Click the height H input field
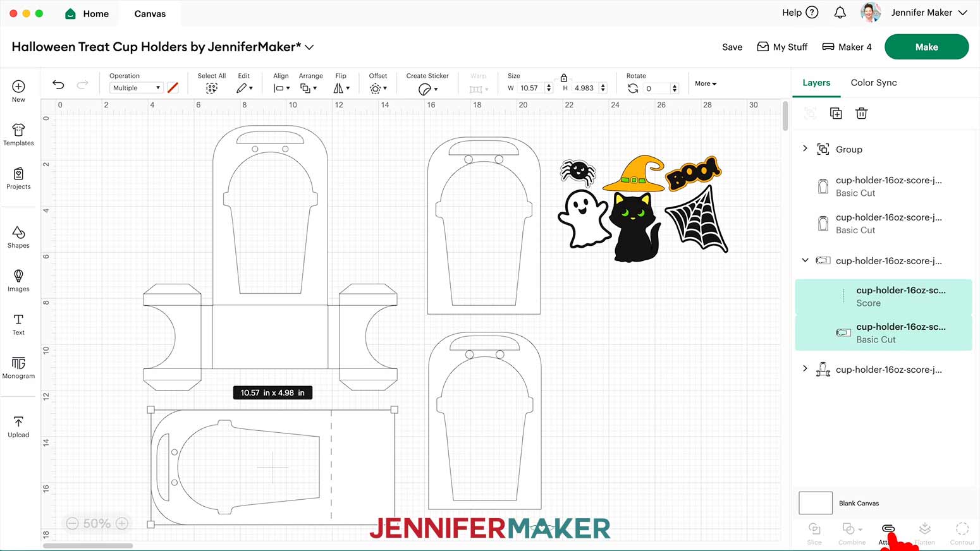This screenshot has height=551, width=980. coord(585,88)
